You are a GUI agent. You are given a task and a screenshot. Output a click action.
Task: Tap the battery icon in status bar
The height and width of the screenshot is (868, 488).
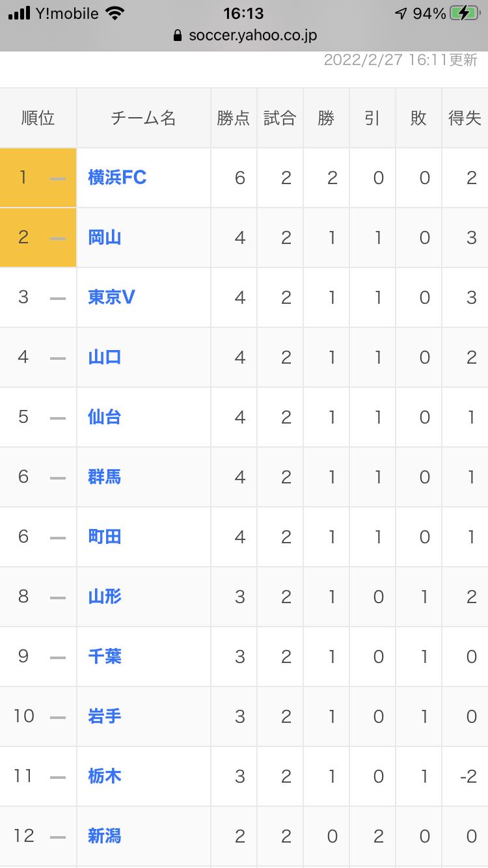point(465,13)
